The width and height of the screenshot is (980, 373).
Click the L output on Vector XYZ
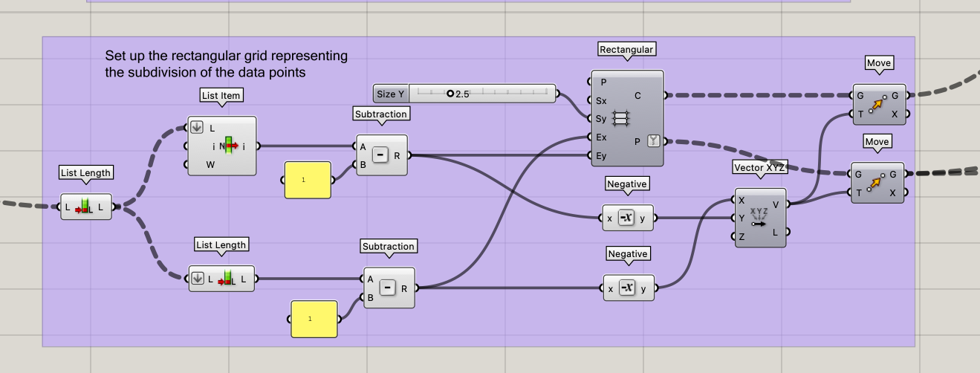776,232
